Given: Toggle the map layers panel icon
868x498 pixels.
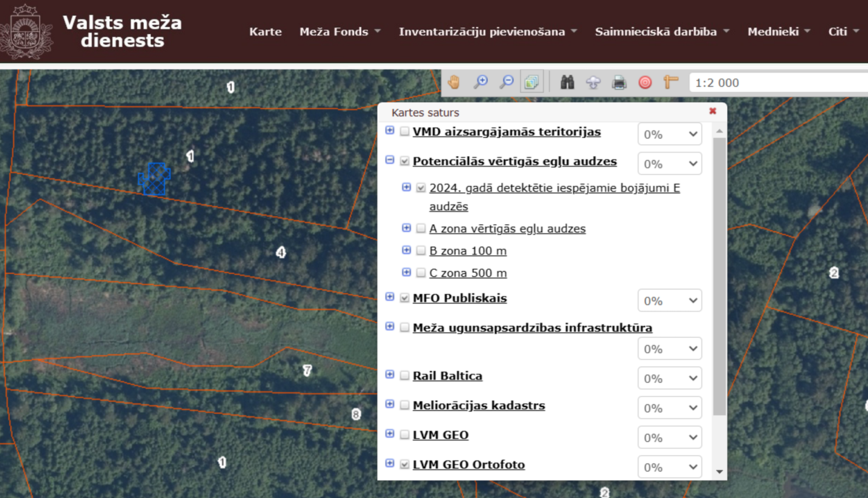Looking at the screenshot, I should click(531, 82).
